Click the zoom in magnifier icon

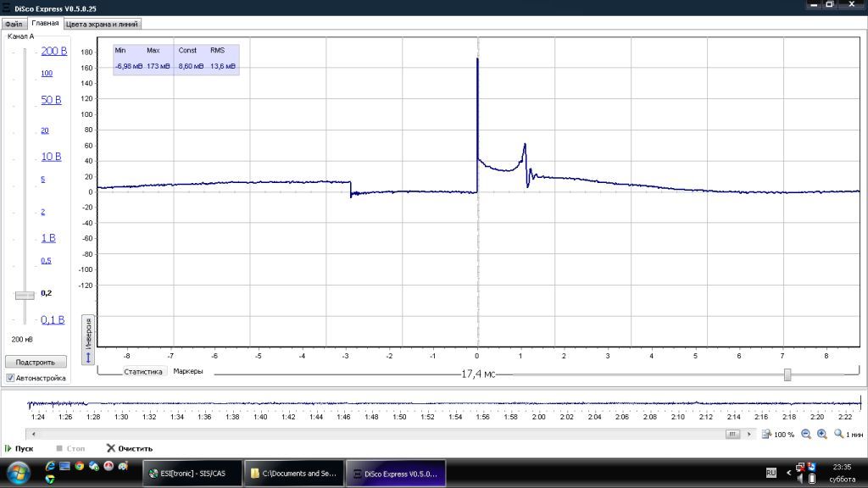point(822,435)
